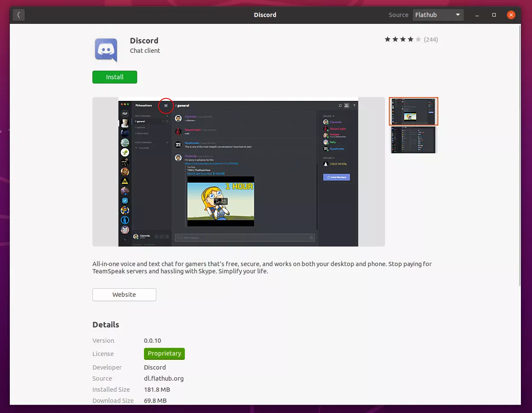532x413 pixels.
Task: Click the Version label
Action: tap(103, 341)
